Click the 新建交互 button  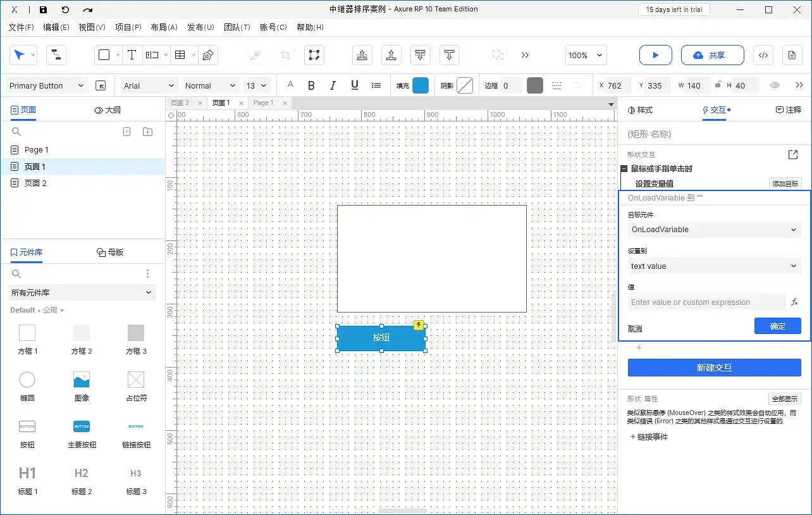714,368
